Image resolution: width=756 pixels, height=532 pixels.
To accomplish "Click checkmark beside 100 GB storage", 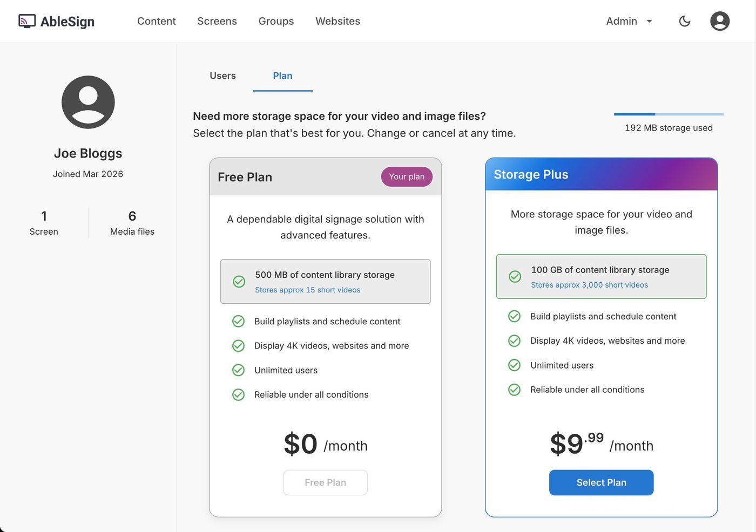I will (x=515, y=277).
